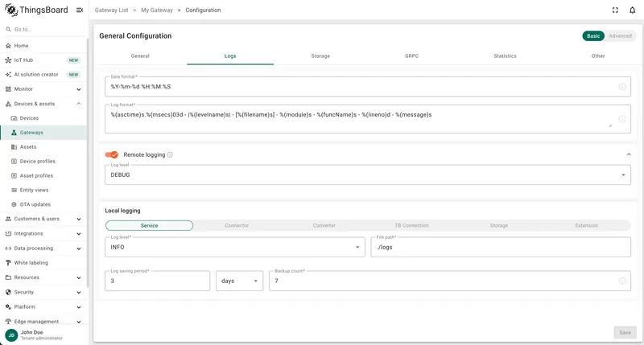Click the Save button
This screenshot has width=644, height=345.
click(625, 333)
